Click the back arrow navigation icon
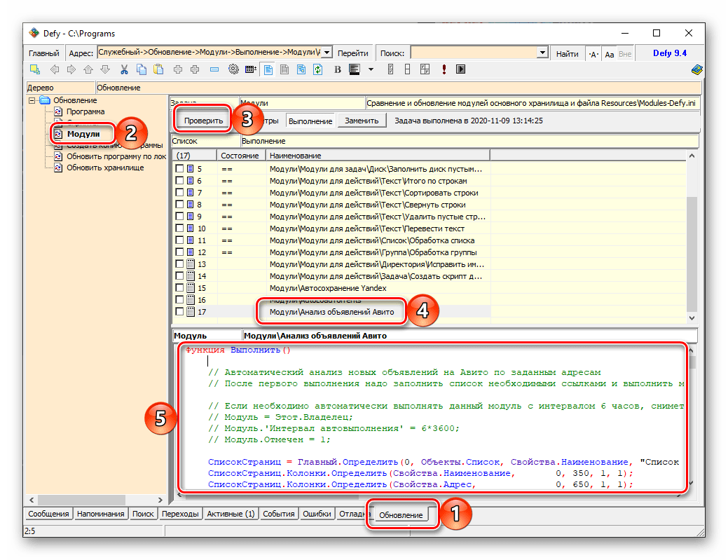This screenshot has width=728, height=560. point(53,69)
